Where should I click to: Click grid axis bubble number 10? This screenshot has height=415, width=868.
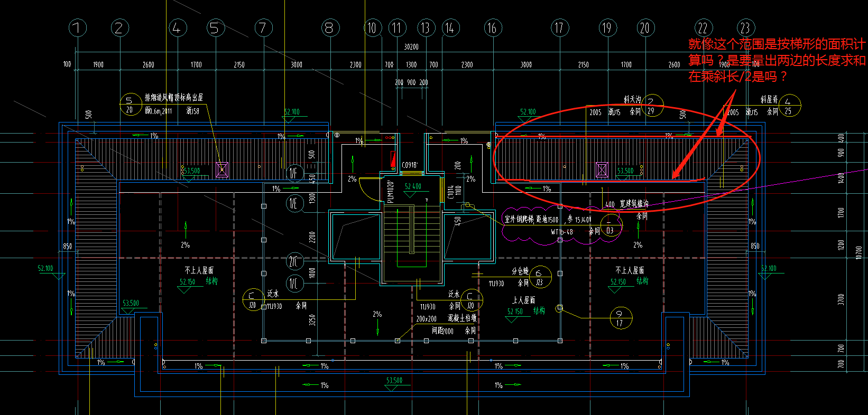click(373, 28)
